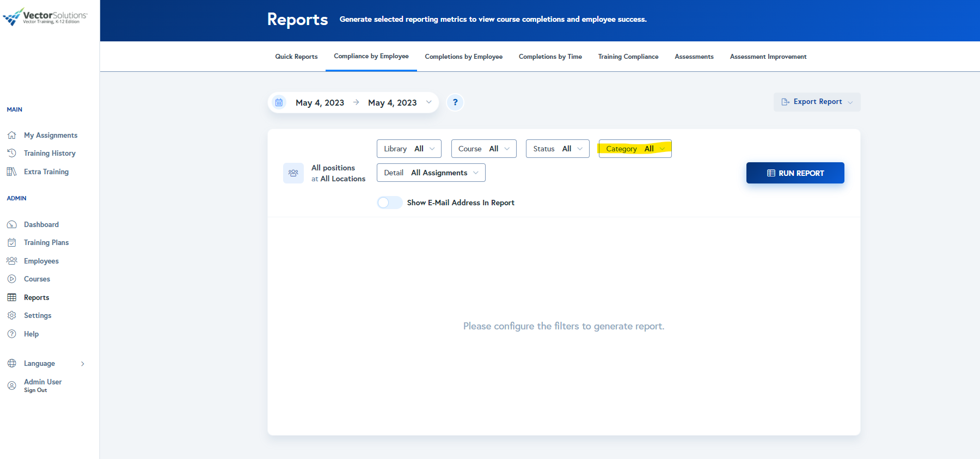Click the Sign Out link
This screenshot has height=459, width=980.
point(35,390)
